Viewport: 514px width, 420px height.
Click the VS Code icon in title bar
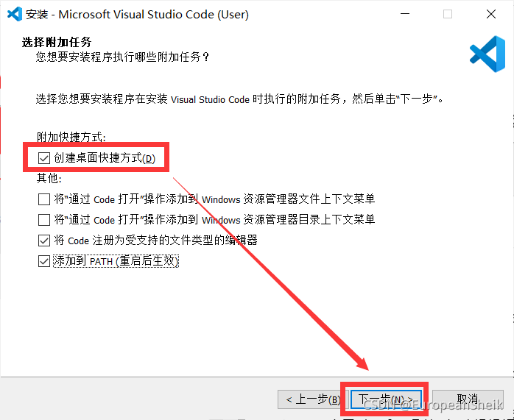(x=15, y=14)
